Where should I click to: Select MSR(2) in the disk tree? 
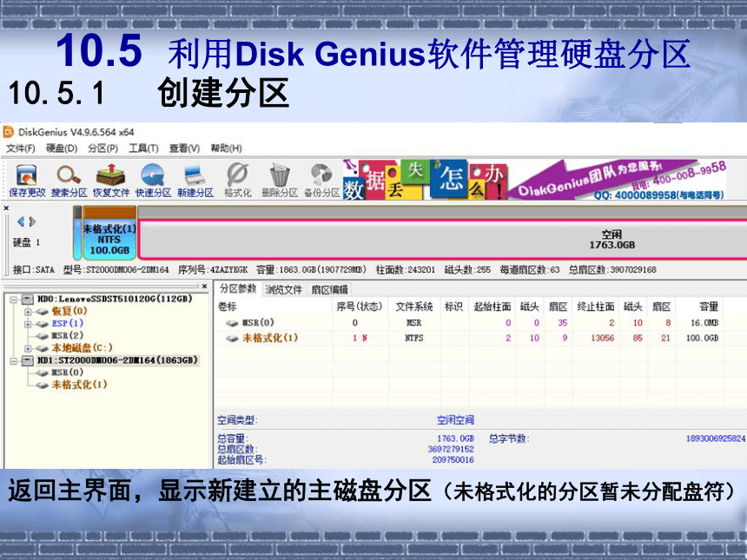tap(67, 335)
